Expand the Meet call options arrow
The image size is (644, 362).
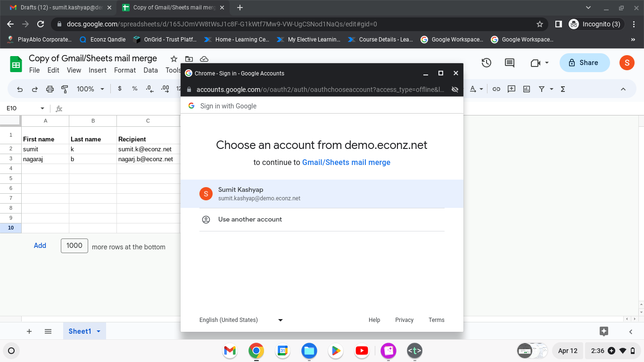click(547, 63)
